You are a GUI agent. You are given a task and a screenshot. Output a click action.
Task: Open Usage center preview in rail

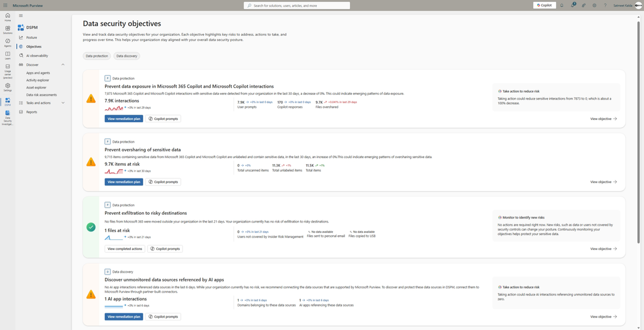[x=7, y=72]
